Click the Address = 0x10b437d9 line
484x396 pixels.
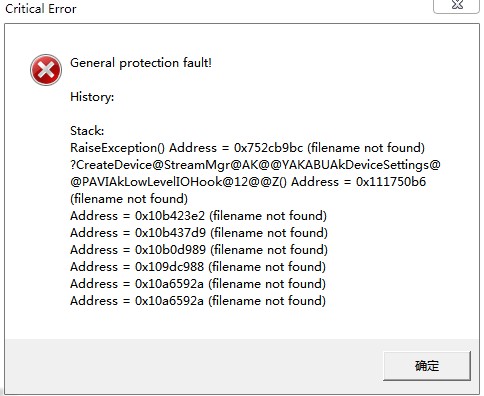pos(199,233)
